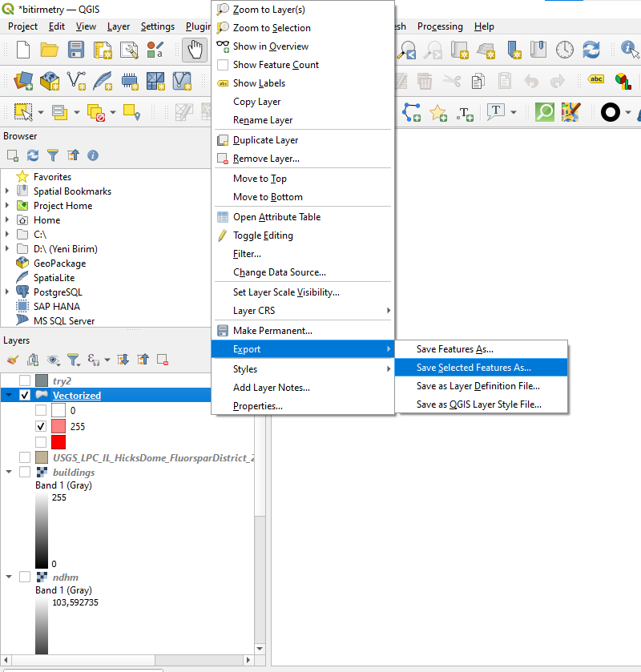Open the Project menu
This screenshot has height=672, width=641.
(22, 26)
